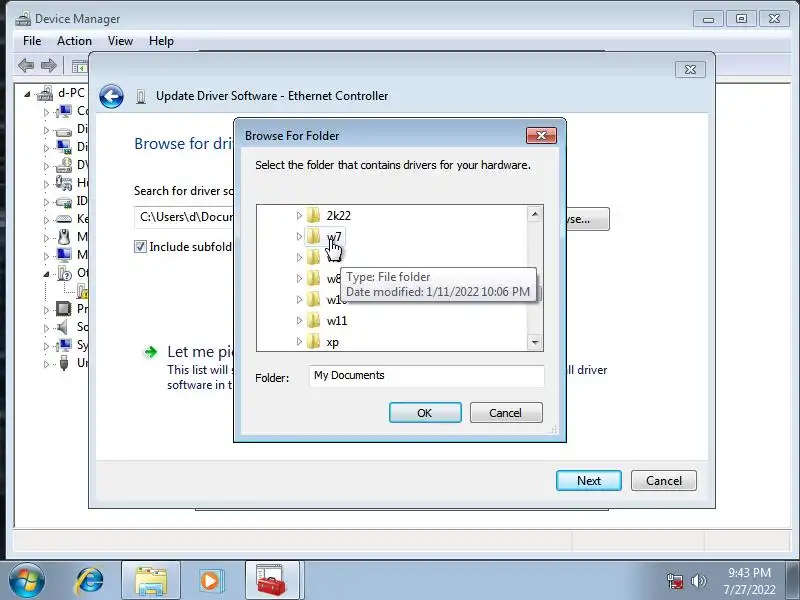Open Windows Explorer from taskbar

pos(151,581)
